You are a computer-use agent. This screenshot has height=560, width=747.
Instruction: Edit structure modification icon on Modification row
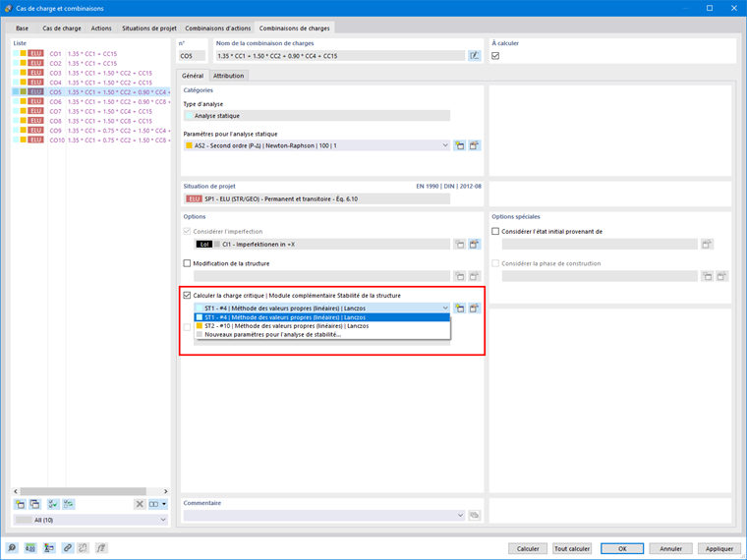click(x=474, y=276)
